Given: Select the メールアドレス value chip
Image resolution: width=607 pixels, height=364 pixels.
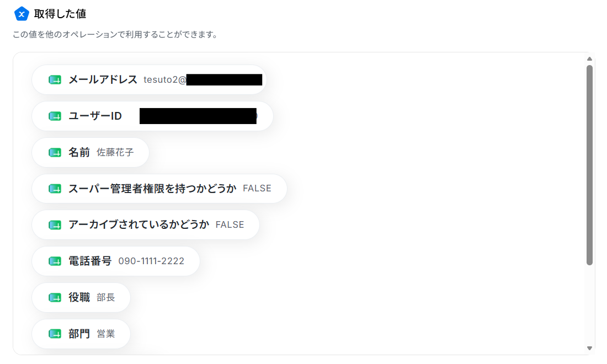Looking at the screenshot, I should coord(149,79).
